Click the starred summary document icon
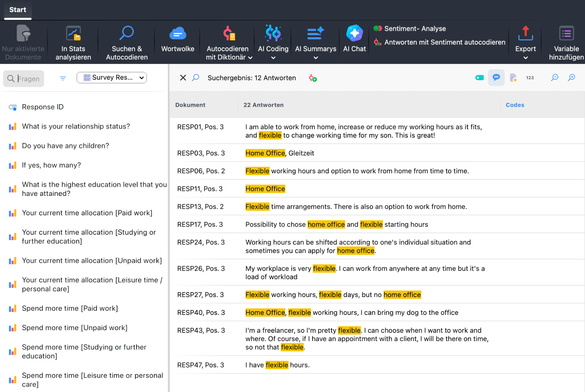Image resolution: width=585 pixels, height=392 pixels. pyautogui.click(x=513, y=78)
